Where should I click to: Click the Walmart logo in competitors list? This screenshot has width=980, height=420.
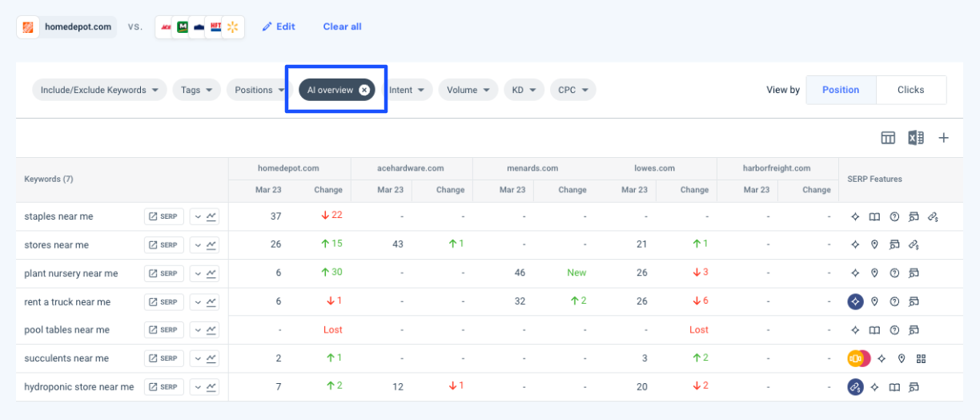(x=233, y=27)
